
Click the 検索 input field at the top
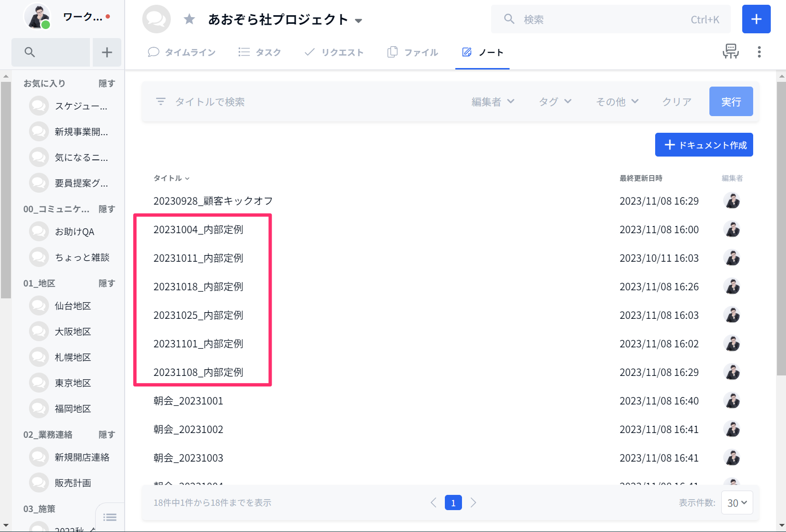tap(604, 20)
